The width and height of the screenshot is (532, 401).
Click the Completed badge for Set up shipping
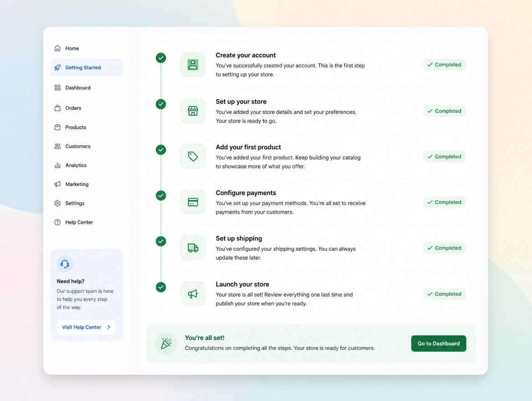[x=444, y=248]
